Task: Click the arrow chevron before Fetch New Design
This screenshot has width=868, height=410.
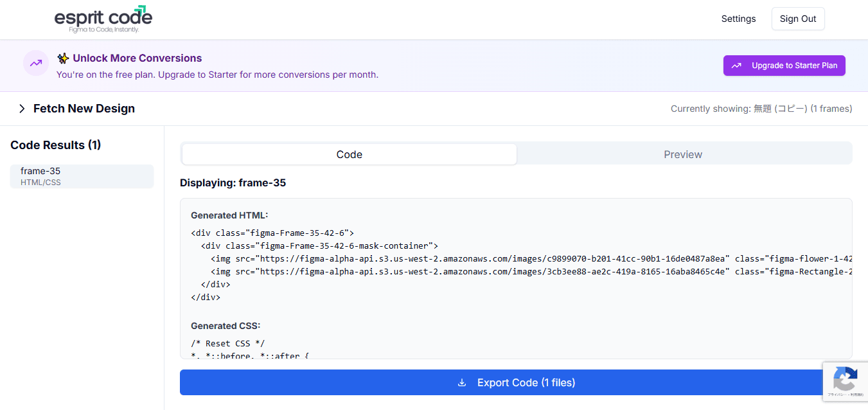Action: [21, 109]
